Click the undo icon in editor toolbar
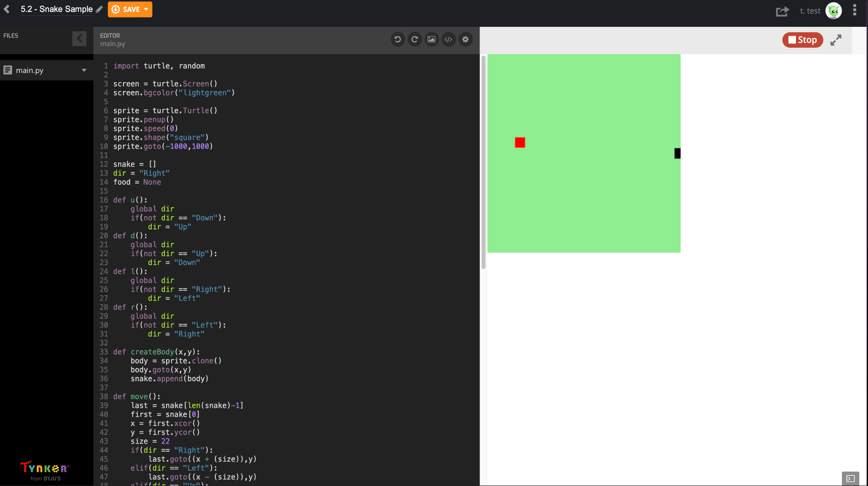The image size is (868, 486). (398, 39)
